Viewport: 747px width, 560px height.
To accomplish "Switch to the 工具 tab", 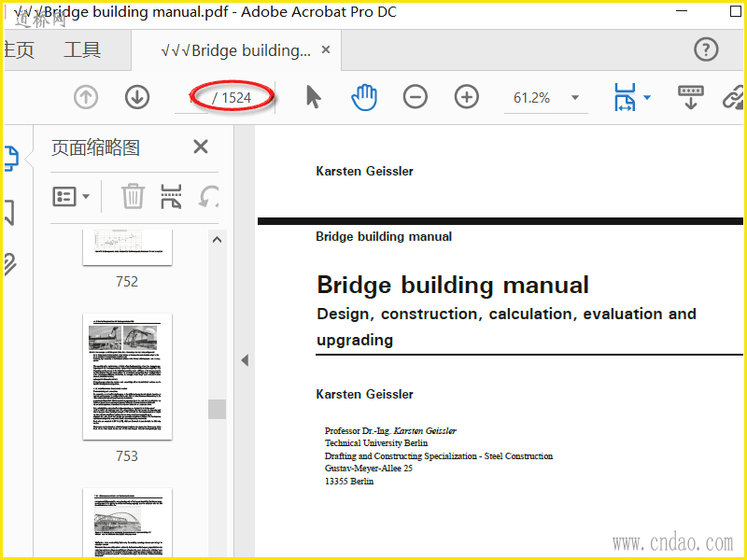I will [x=82, y=49].
